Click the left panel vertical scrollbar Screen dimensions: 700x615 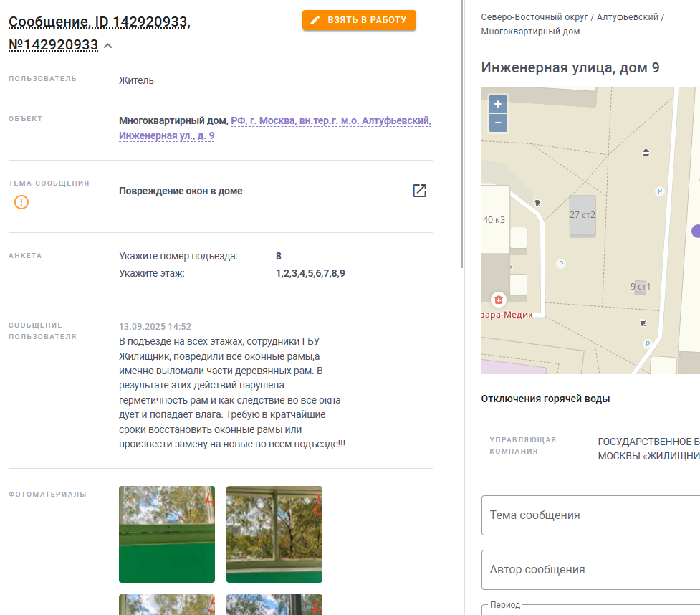pyautogui.click(x=461, y=134)
